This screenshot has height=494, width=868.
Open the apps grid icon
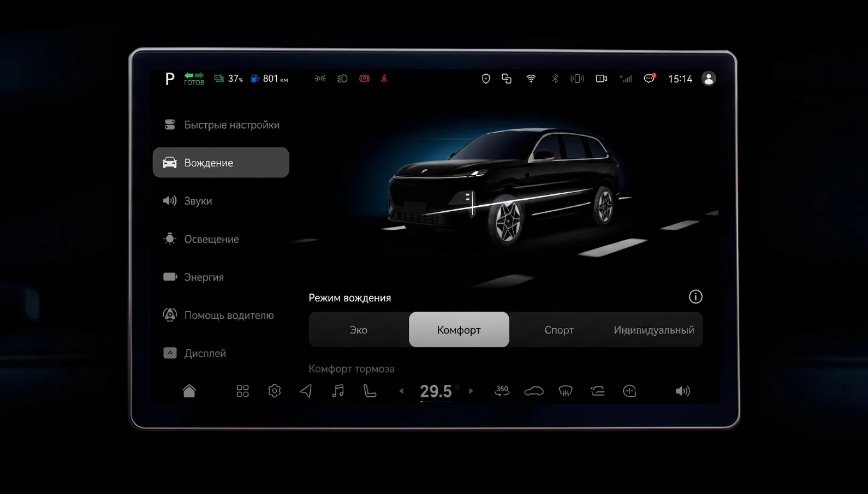242,391
